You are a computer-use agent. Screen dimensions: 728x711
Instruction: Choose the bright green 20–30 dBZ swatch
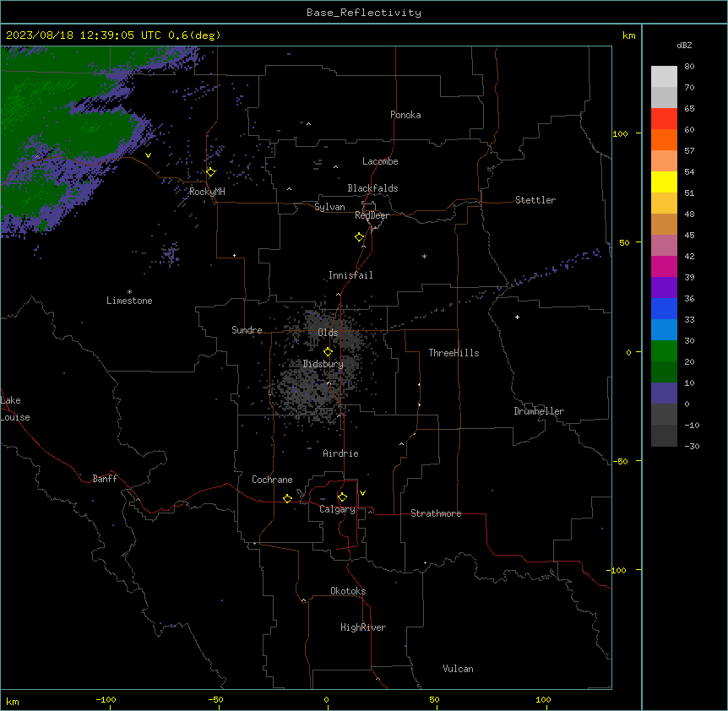point(664,351)
